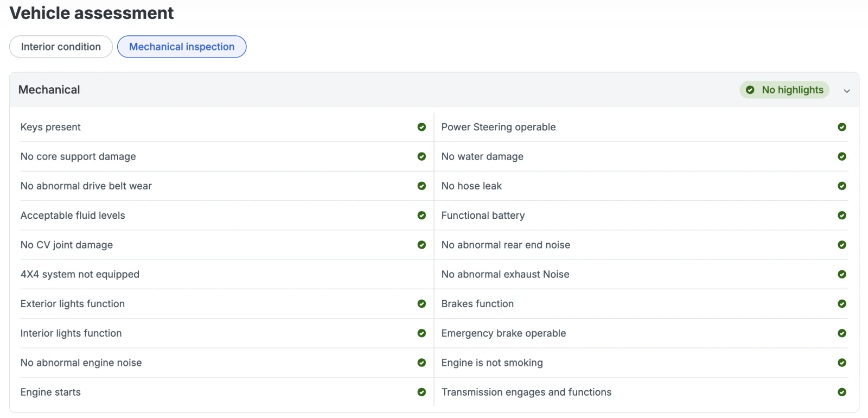Screen dimensions: 868x418
Task: Click check icon for No water damage
Action: pos(842,156)
